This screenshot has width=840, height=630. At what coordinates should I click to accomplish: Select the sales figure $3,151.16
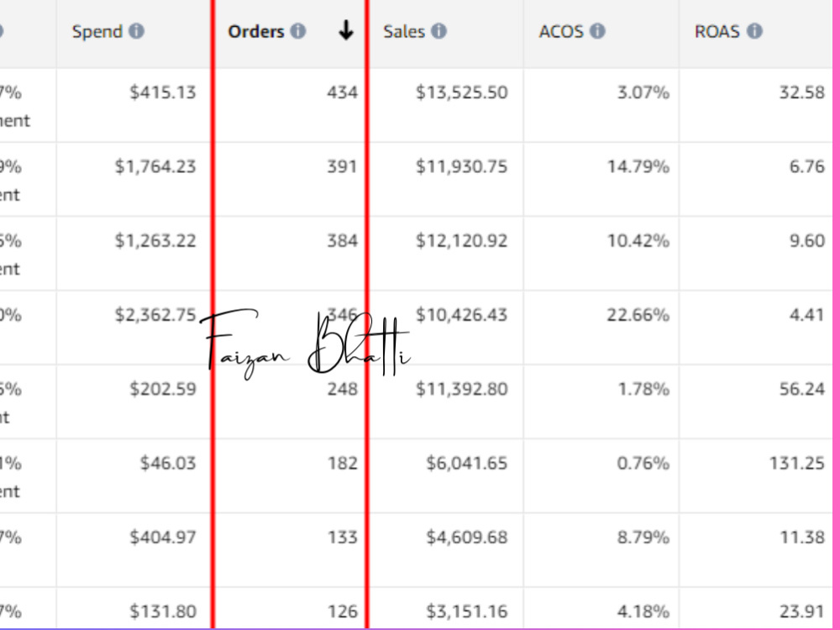point(466,612)
